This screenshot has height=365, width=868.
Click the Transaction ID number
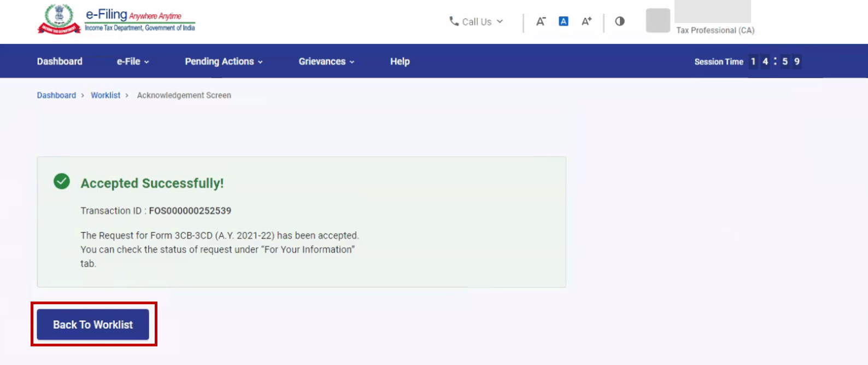tap(190, 211)
